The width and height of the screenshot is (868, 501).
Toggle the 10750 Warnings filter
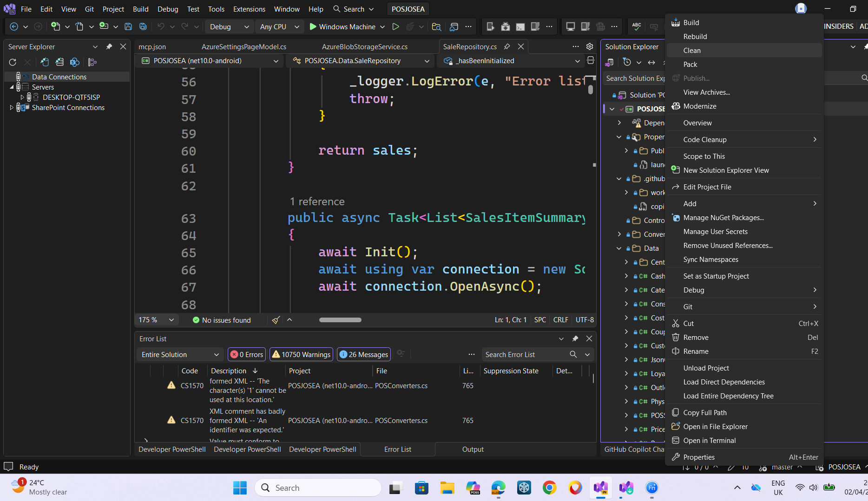click(301, 354)
